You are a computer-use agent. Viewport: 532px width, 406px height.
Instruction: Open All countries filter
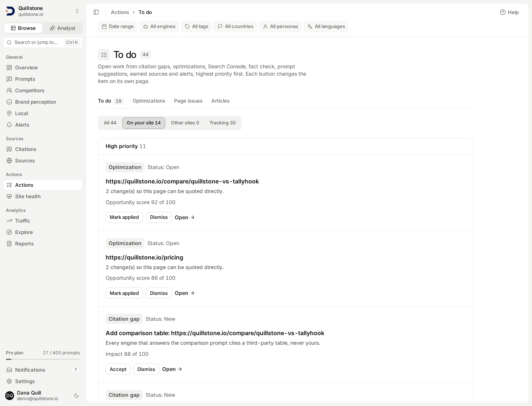click(235, 26)
